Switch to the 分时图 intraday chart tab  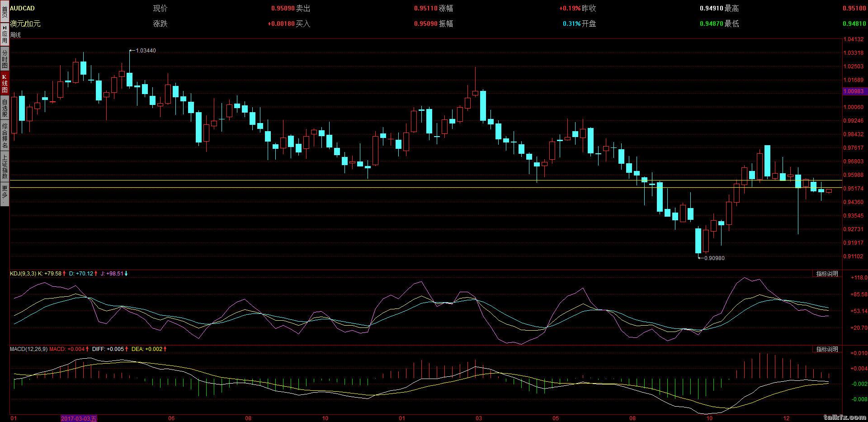click(x=4, y=59)
